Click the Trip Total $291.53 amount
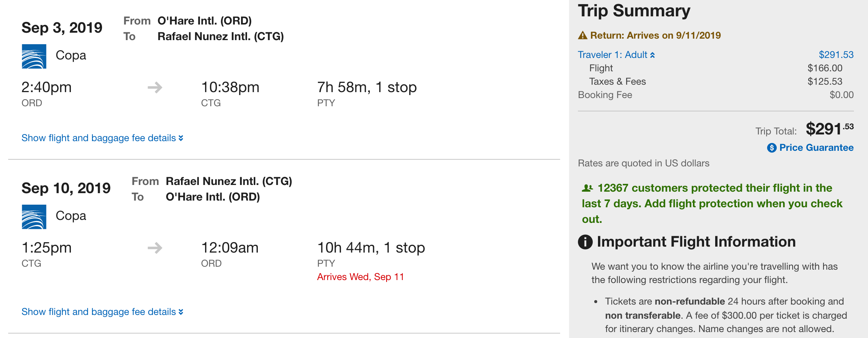The height and width of the screenshot is (338, 868). (829, 129)
